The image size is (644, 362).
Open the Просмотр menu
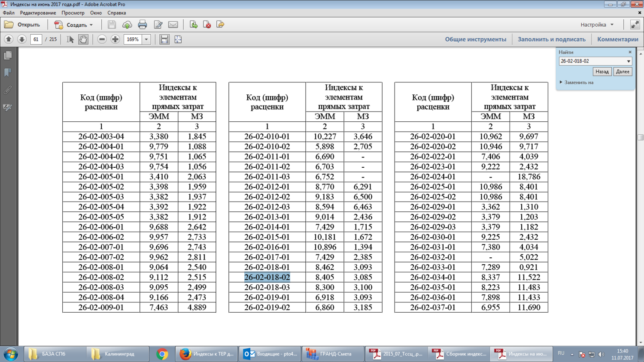[73, 13]
